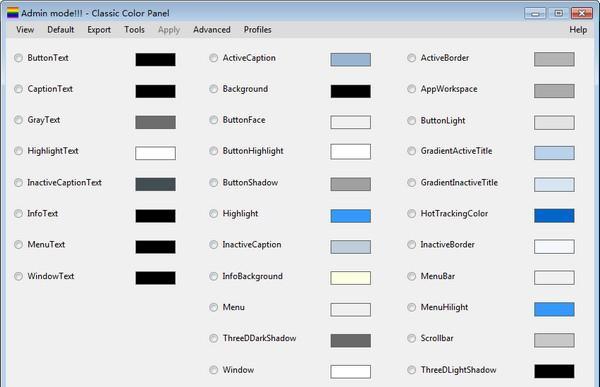Viewport: 600px width, 387px height.
Task: Click the AppWorkspace gray color swatch
Action: (x=554, y=91)
